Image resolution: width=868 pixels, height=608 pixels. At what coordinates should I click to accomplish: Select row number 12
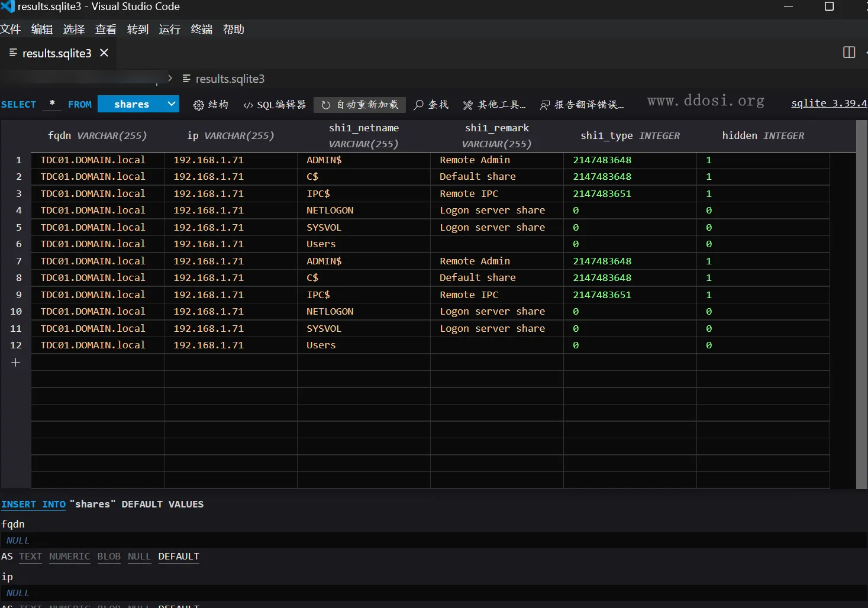coord(16,345)
